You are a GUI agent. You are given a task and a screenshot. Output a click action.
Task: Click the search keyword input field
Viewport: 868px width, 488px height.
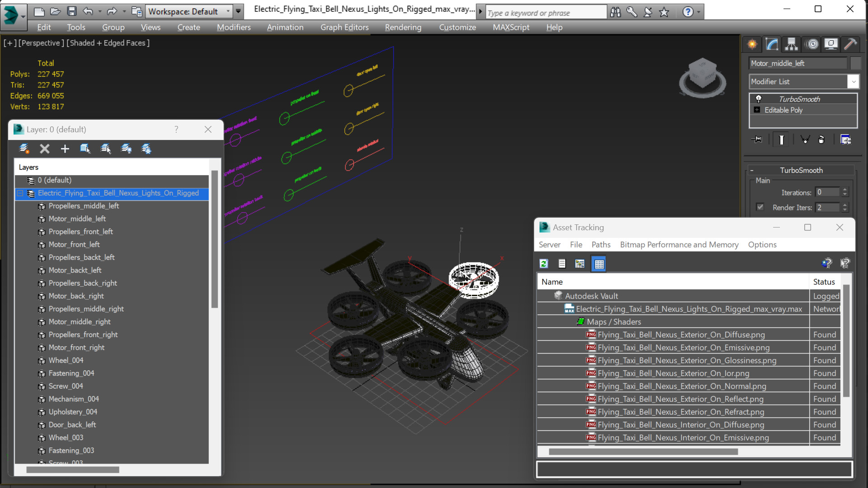click(546, 13)
